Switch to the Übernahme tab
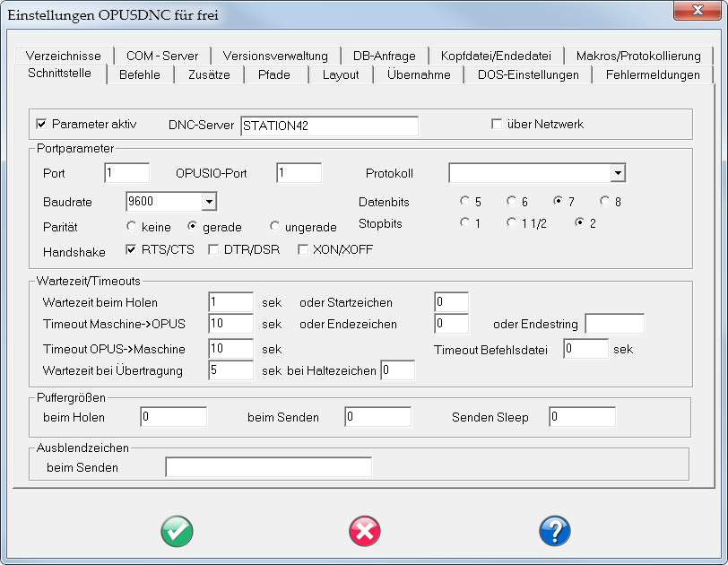Viewport: 728px width, 565px height. [419, 74]
